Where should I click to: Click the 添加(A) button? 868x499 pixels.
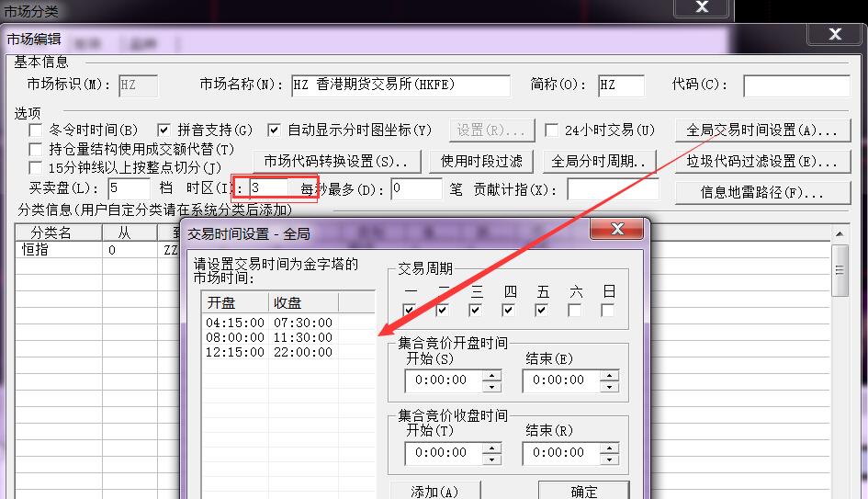[x=435, y=491]
